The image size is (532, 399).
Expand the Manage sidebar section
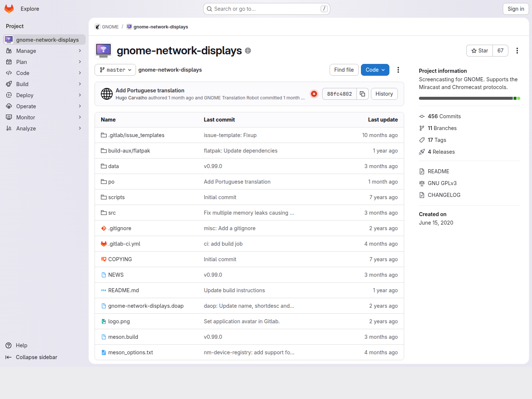[x=44, y=51]
